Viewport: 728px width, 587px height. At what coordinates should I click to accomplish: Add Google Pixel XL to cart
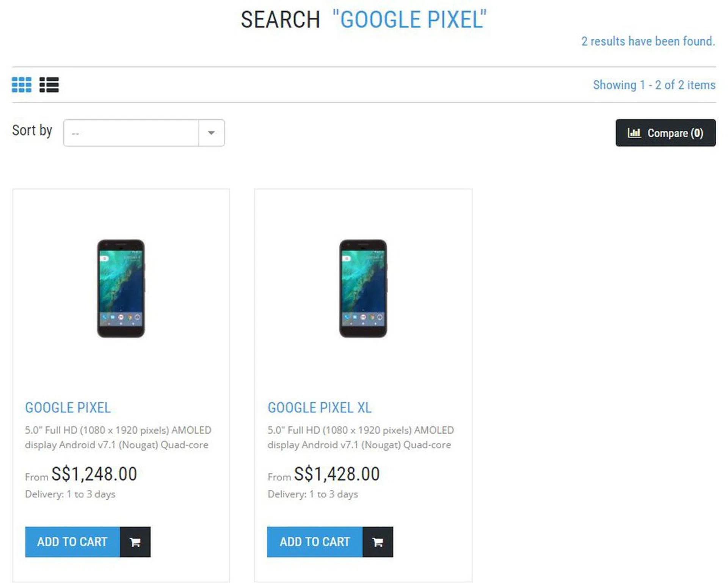click(315, 542)
